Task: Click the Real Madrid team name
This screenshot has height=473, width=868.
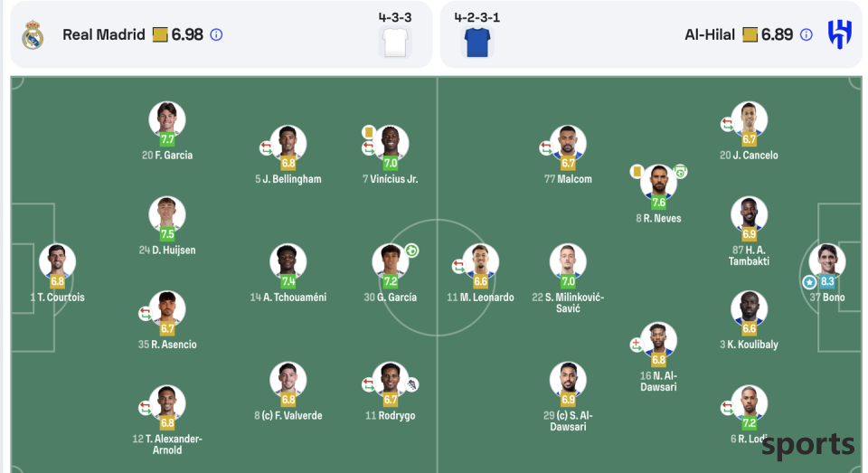Action: pos(103,35)
